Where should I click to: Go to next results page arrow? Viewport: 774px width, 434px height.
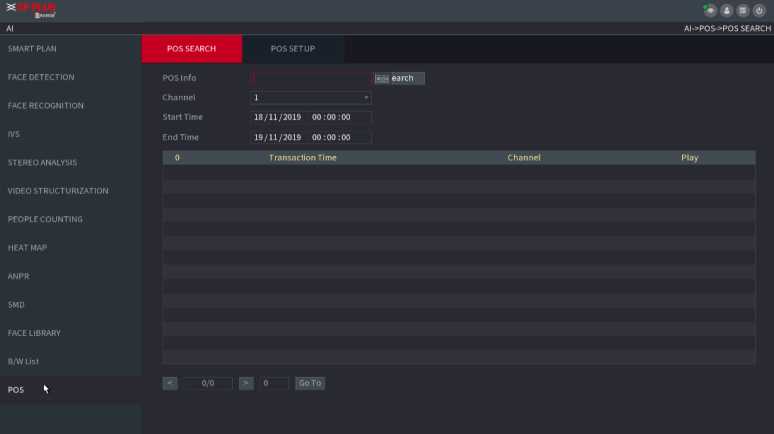(246, 383)
